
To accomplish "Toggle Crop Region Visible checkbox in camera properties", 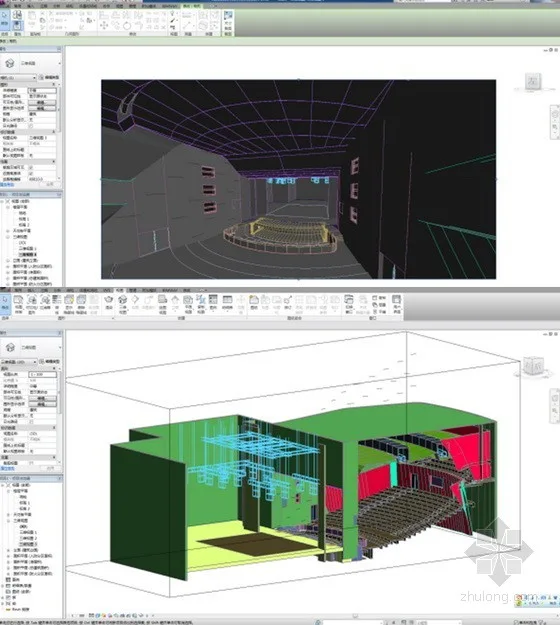I will click(x=31, y=167).
